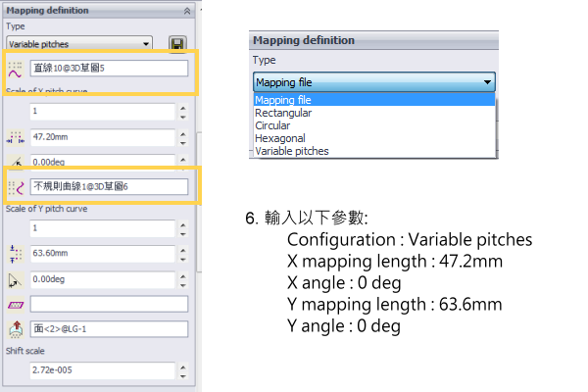Click the Y mapping length icon
The image size is (588, 392).
[x=15, y=256]
